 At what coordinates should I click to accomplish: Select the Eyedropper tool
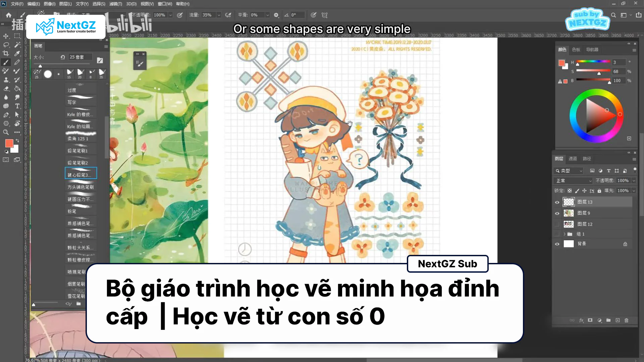(17, 53)
